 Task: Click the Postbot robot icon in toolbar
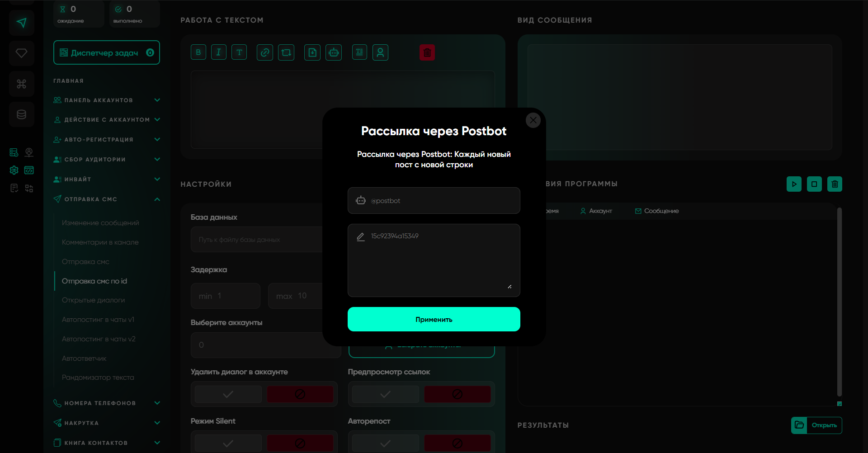334,52
